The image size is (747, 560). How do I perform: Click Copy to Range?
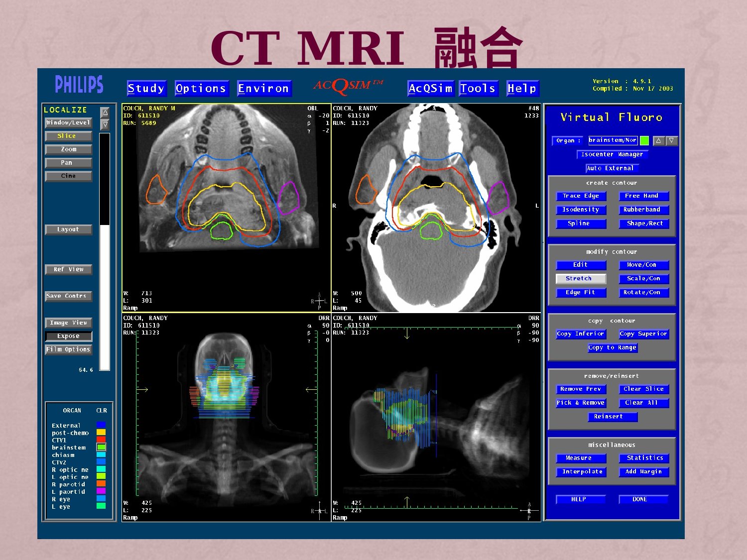(612, 348)
